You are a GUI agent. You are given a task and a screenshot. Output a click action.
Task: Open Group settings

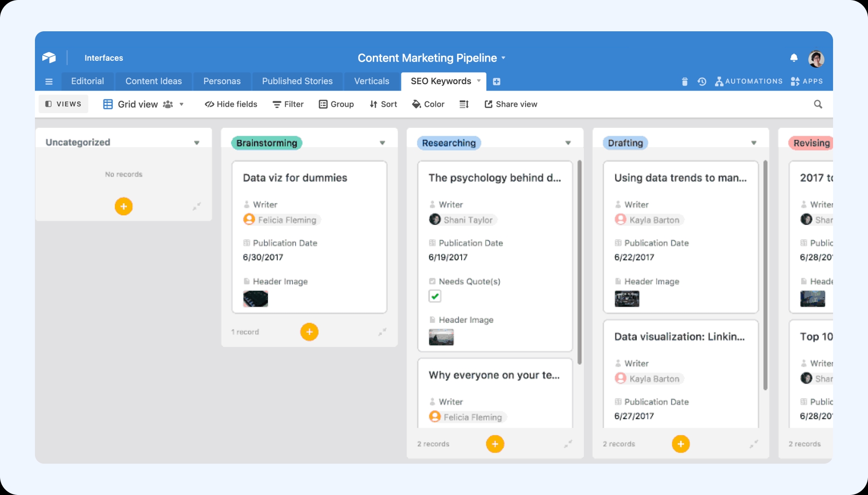click(x=337, y=104)
